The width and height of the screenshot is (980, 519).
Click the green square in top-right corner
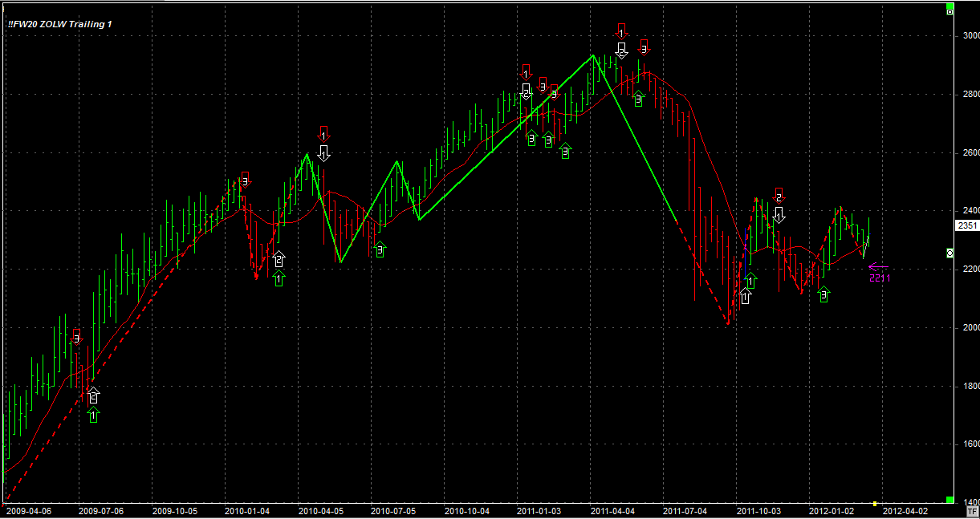click(950, 10)
